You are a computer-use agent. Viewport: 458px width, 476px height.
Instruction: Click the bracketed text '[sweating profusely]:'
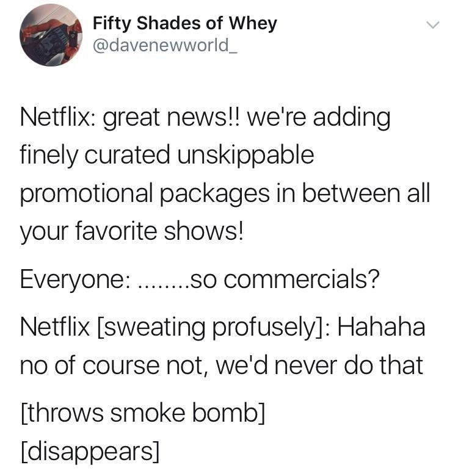(x=214, y=327)
